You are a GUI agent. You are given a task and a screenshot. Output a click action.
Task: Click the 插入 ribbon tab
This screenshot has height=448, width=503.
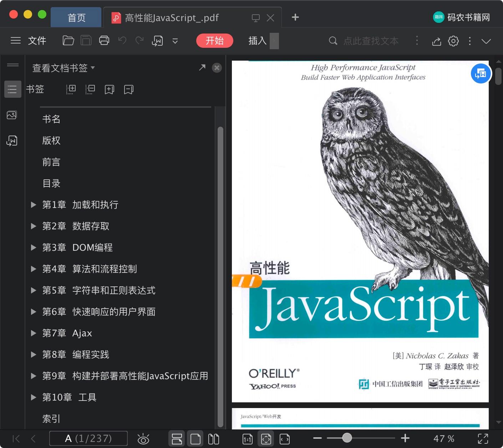(258, 41)
